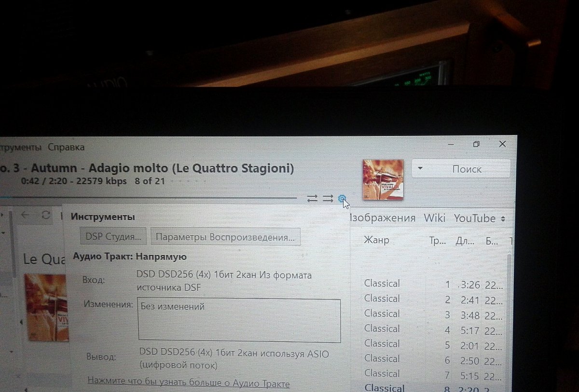Screen dimensions: 579x392
Task: Switch to the YouTube tab
Action: (475, 218)
